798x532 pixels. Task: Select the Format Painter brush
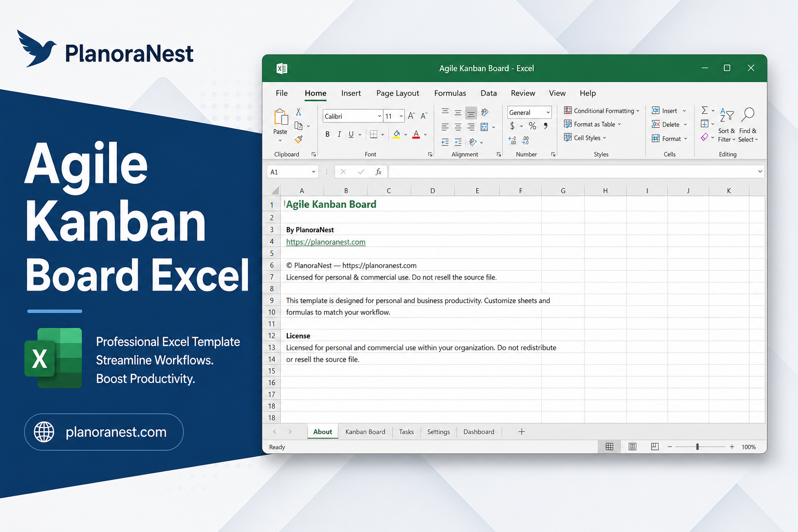pyautogui.click(x=299, y=139)
